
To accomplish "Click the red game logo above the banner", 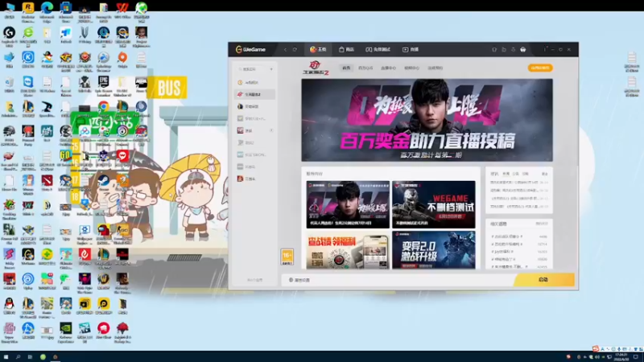I will coord(316,68).
